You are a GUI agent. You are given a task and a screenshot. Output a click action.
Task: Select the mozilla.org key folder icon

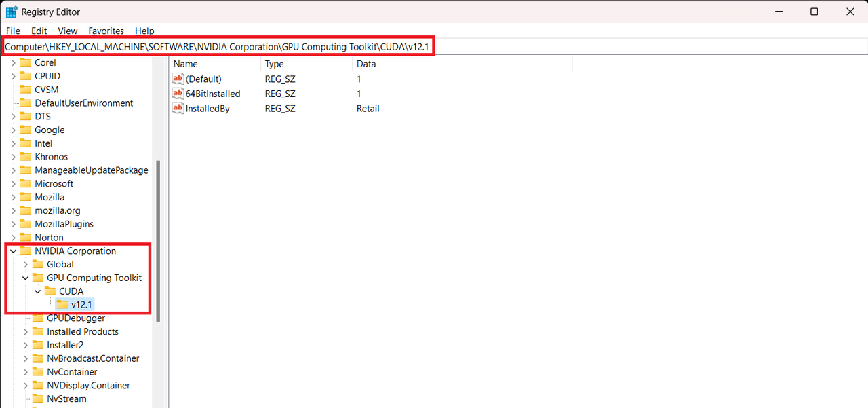26,210
